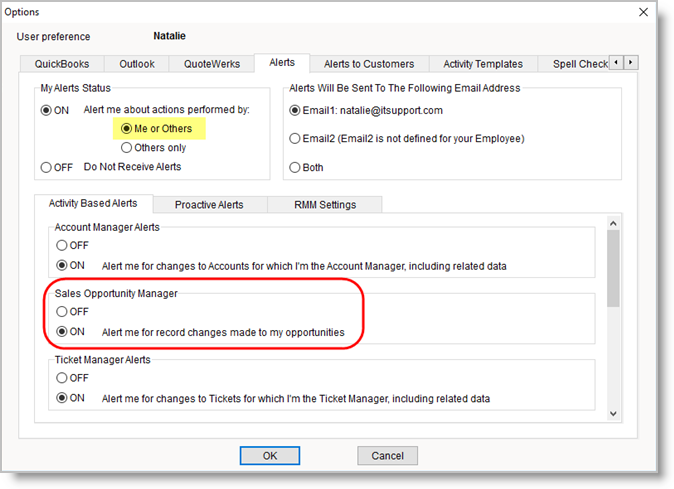
Task: Turn OFF Account Manager Alerts
Action: 63,245
